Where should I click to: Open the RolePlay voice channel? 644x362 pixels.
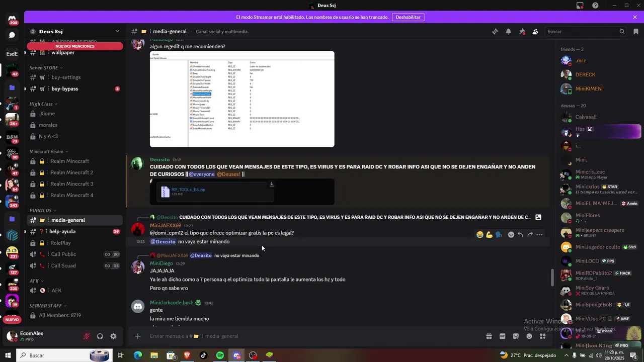click(75, 243)
